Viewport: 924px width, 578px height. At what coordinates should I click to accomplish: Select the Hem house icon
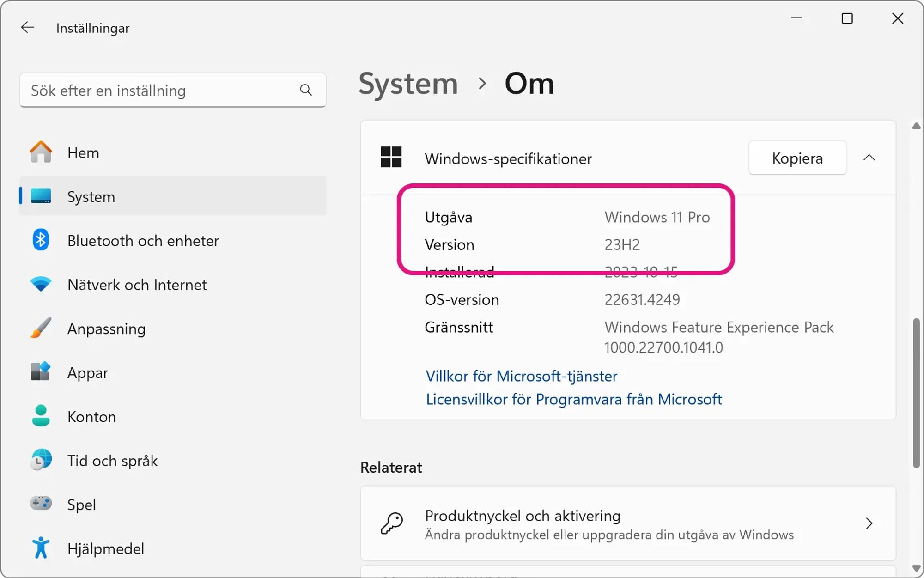click(x=41, y=152)
